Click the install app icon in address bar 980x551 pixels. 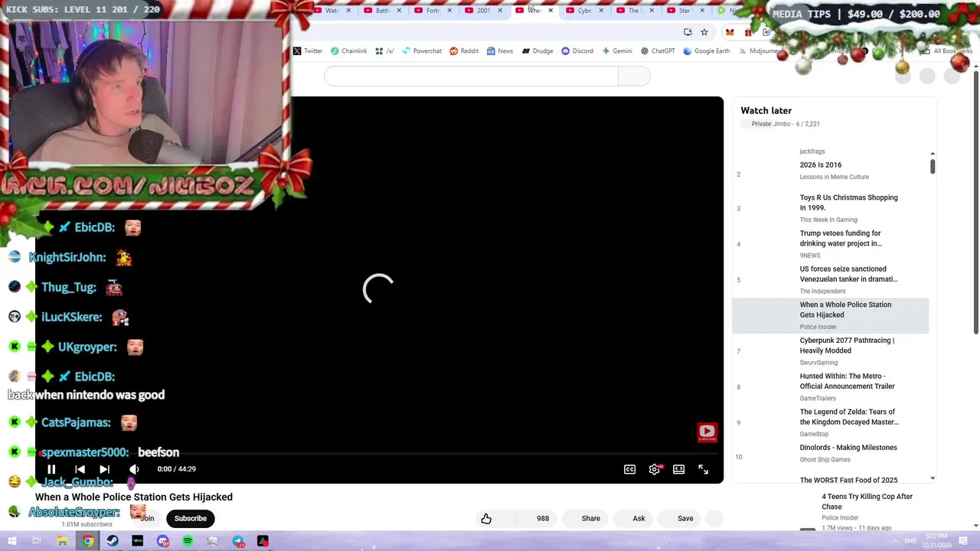pos(688,32)
